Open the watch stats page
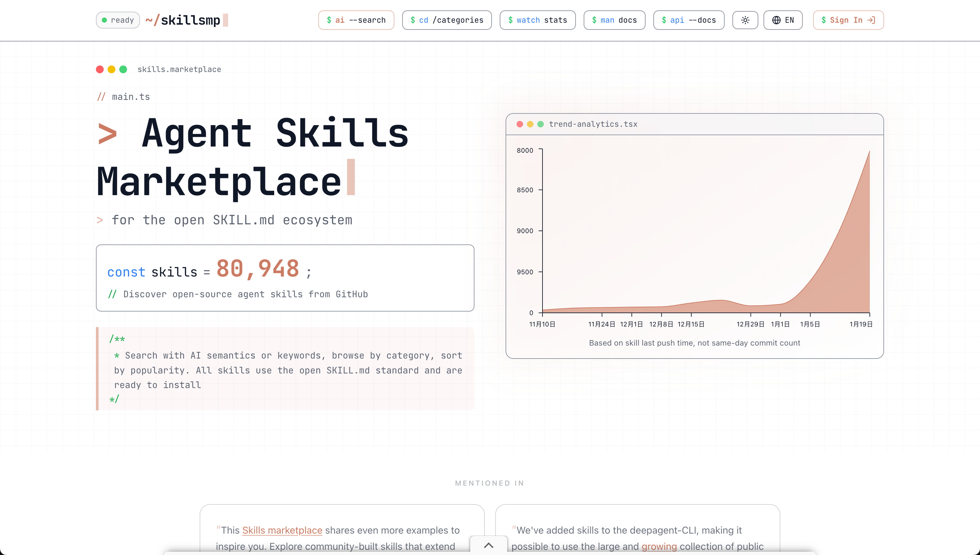 [x=537, y=20]
